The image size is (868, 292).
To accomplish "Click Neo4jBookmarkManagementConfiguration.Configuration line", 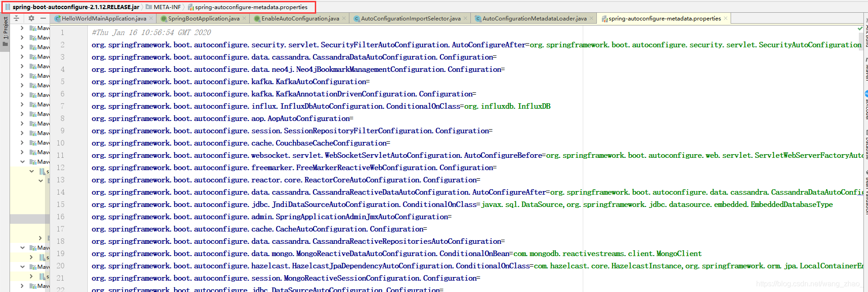I will (298, 69).
